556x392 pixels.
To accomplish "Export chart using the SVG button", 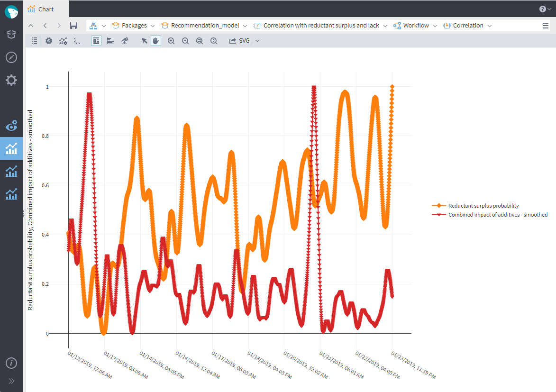I will pos(239,41).
